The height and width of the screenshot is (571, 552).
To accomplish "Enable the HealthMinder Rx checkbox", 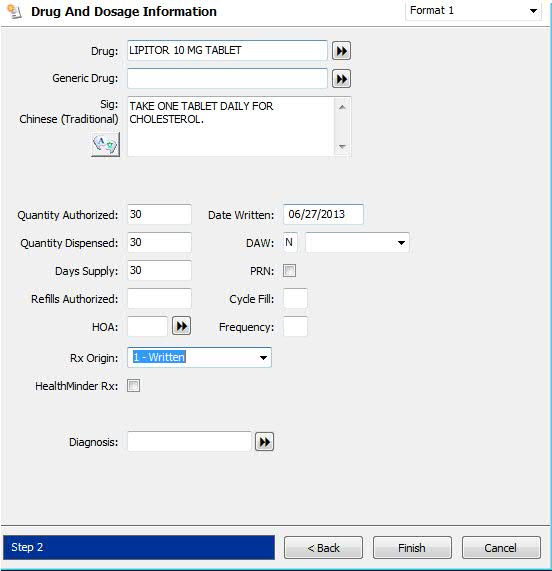I will (133, 385).
